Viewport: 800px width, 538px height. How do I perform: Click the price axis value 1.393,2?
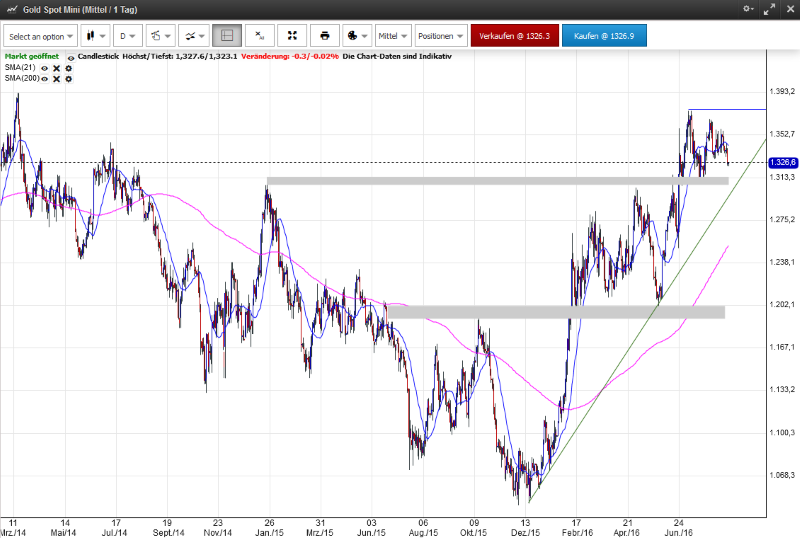click(782, 91)
